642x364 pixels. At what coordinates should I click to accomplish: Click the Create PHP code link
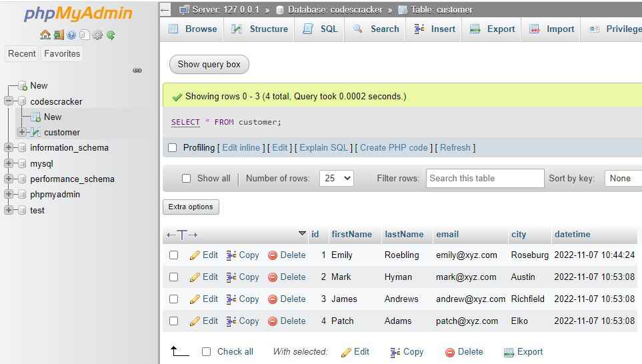tap(394, 148)
